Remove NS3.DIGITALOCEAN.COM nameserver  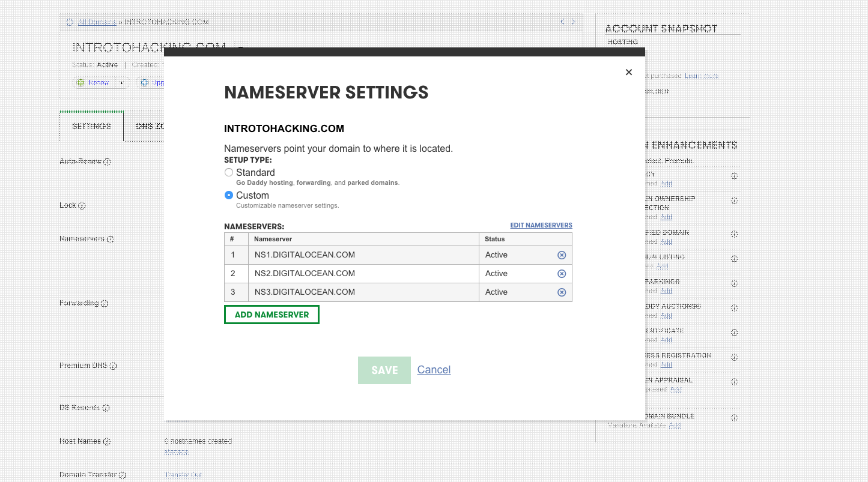[562, 292]
